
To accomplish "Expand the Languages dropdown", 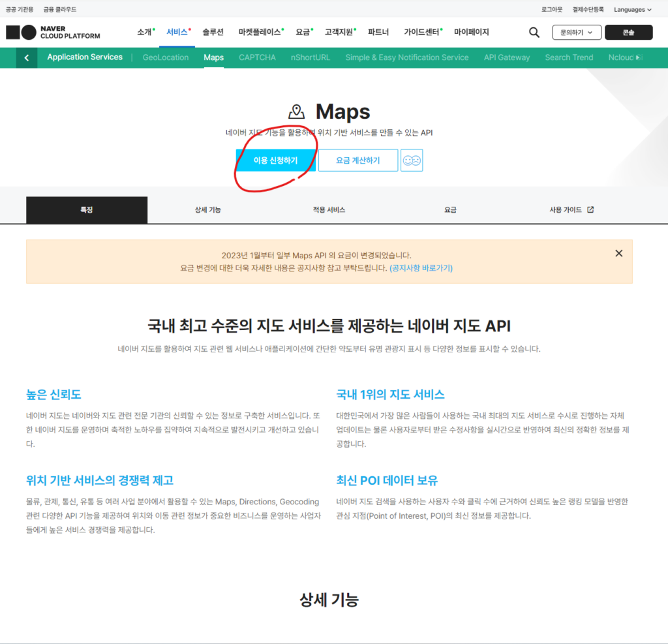I will point(633,9).
